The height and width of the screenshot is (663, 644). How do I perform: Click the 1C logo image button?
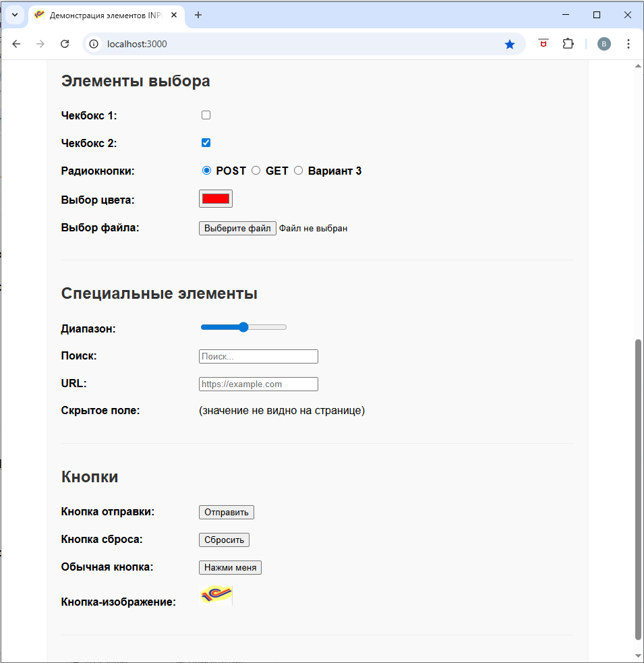coord(216,595)
